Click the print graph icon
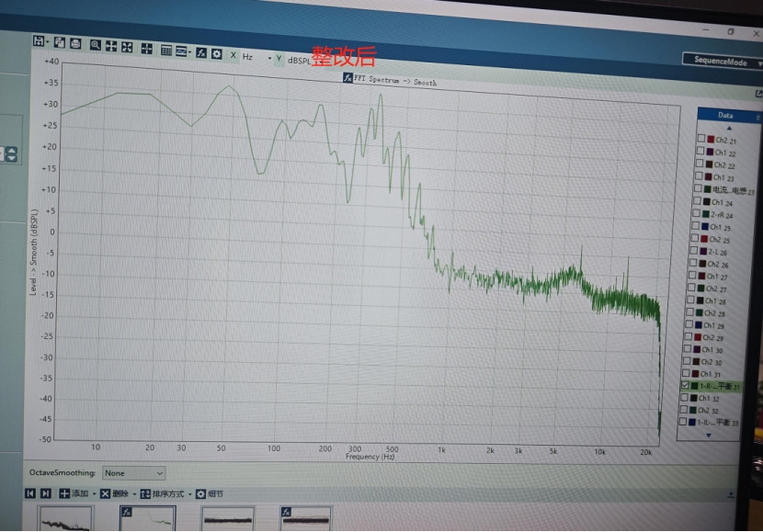 (x=75, y=43)
